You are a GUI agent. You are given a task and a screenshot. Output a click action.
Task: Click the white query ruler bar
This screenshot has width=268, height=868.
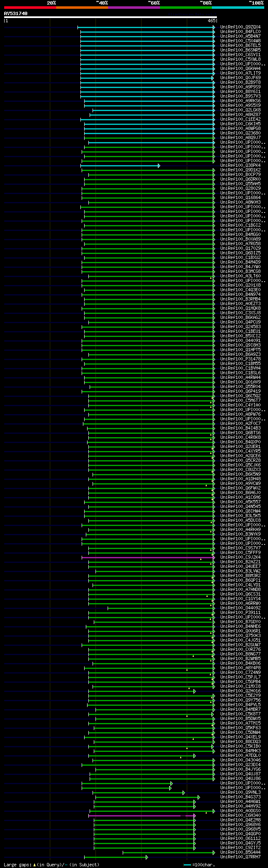point(110,17)
